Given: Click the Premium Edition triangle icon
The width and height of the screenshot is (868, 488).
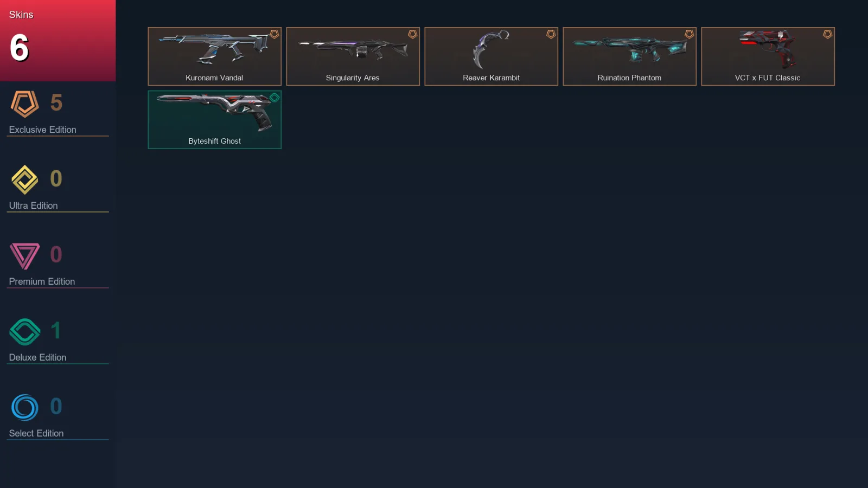Looking at the screenshot, I should (24, 256).
